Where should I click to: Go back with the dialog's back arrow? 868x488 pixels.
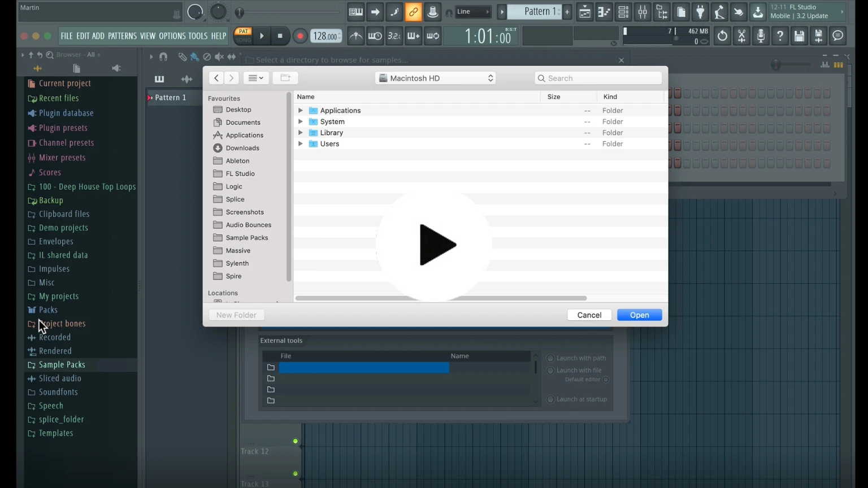(216, 78)
